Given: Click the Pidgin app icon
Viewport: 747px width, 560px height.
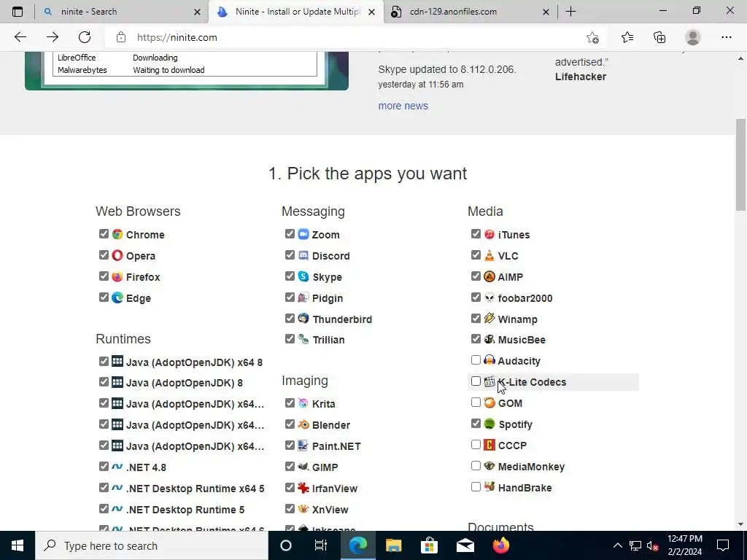Looking at the screenshot, I should click(303, 297).
